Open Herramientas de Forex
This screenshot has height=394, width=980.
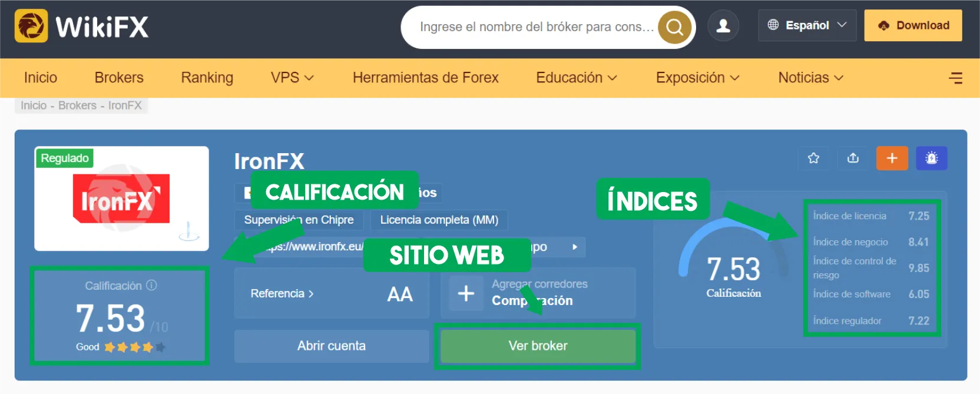[x=426, y=78]
